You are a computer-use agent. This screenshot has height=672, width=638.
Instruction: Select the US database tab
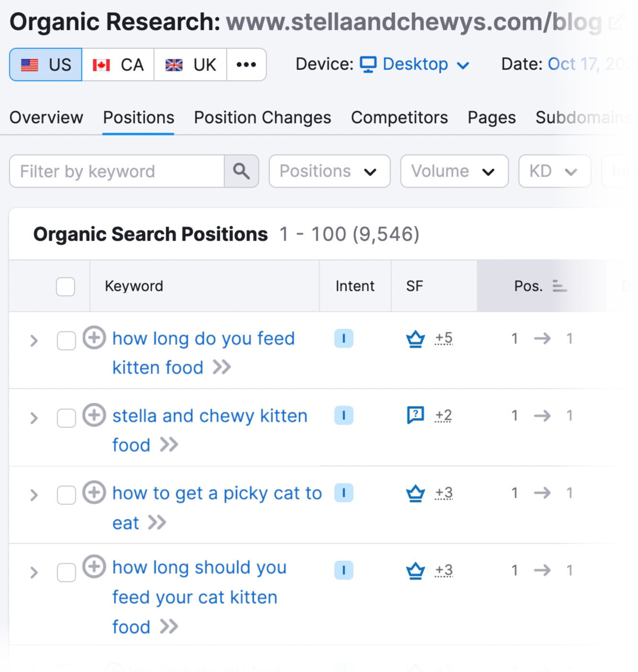click(x=46, y=65)
